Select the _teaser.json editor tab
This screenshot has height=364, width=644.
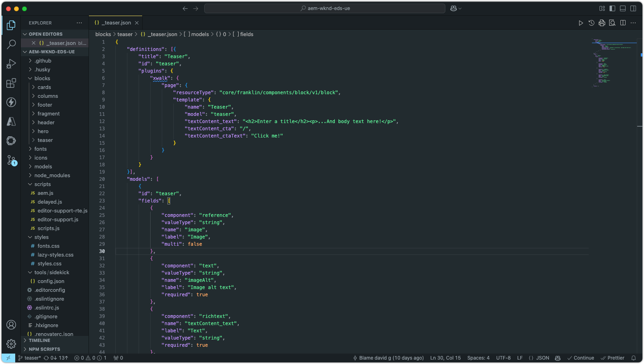tap(116, 23)
